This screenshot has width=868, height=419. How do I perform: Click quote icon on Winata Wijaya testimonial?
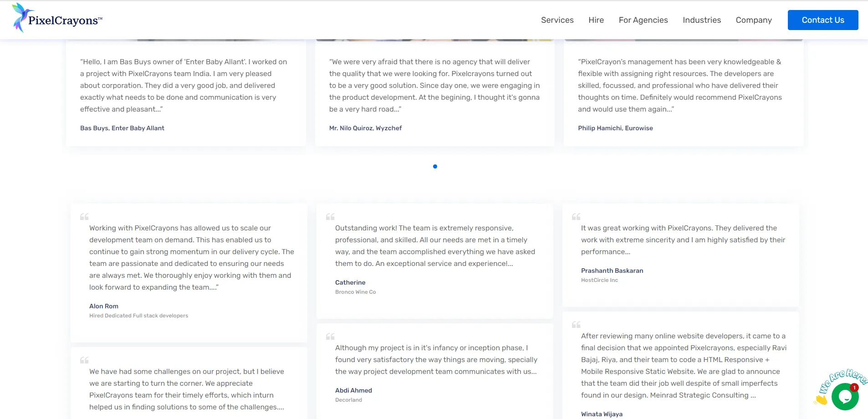[x=576, y=325]
